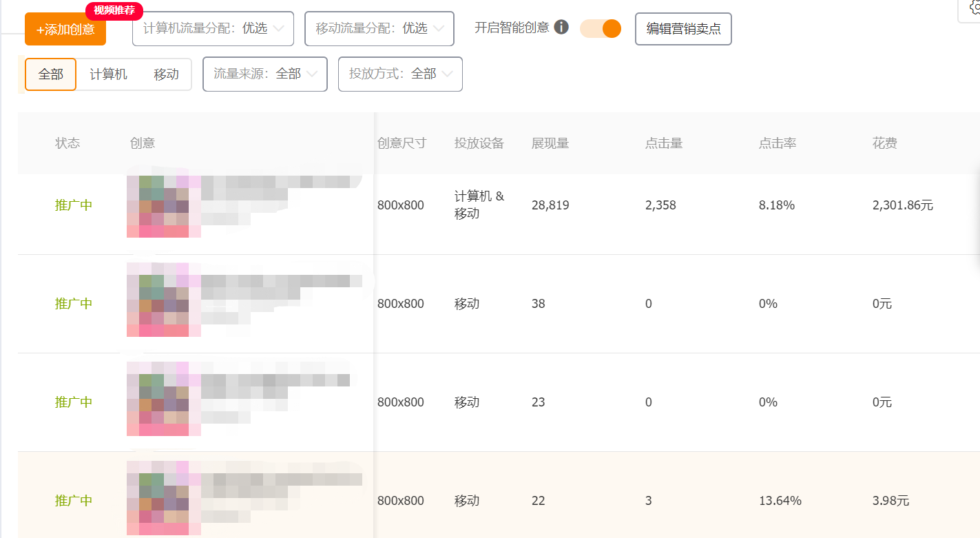This screenshot has height=538, width=980.
Task: Expand the 流量来源 filter dropdown
Action: tap(264, 74)
